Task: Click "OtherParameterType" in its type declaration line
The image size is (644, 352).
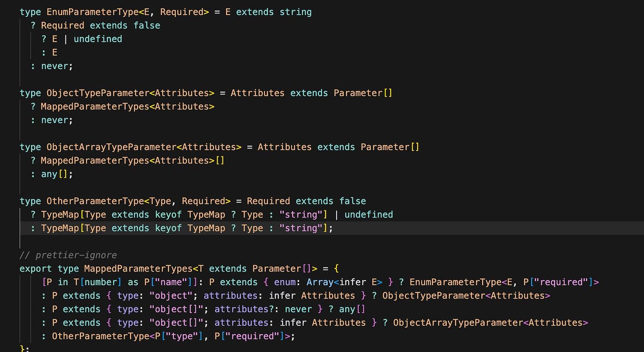Action: click(95, 201)
